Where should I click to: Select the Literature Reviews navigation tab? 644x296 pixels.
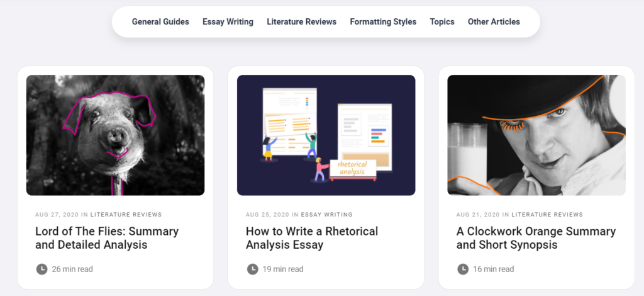pyautogui.click(x=301, y=22)
